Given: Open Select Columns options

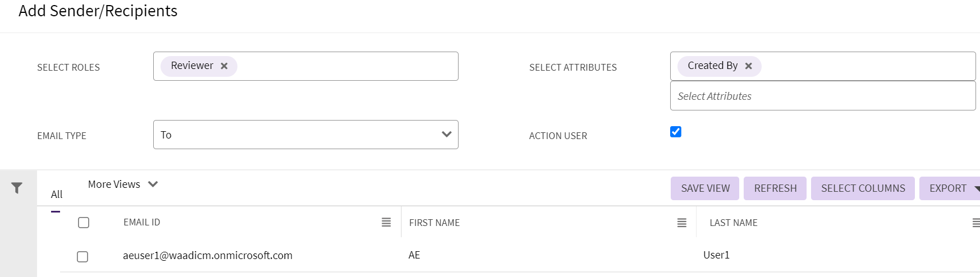Looking at the screenshot, I should 862,188.
